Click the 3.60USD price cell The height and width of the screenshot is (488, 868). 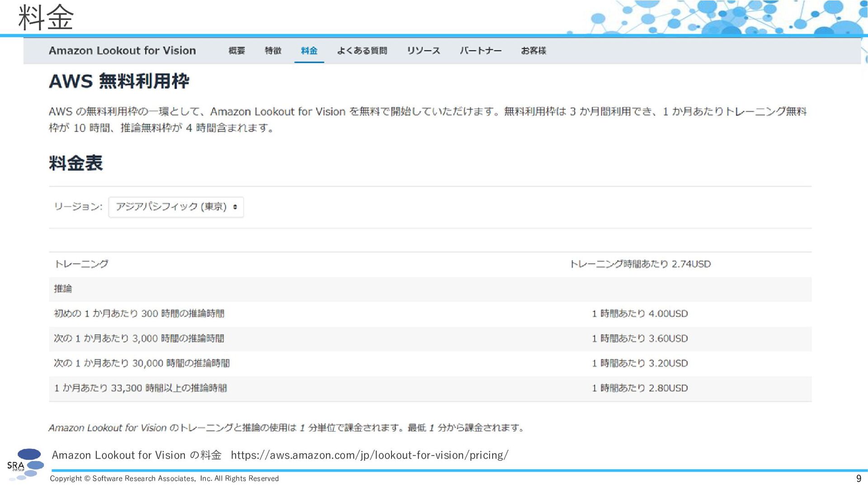[640, 338]
